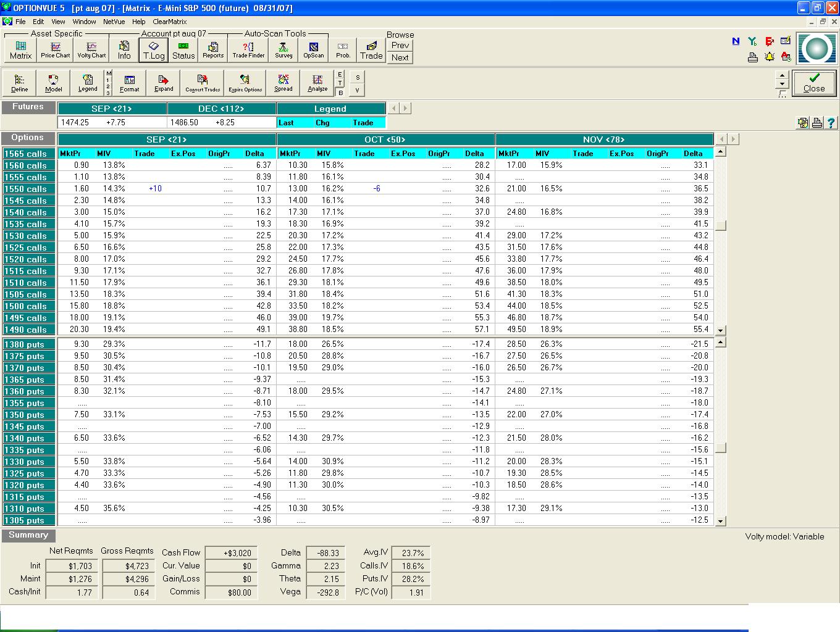Viewport: 840px width, 632px height.
Task: Open the OpScan tool
Action: [313, 49]
